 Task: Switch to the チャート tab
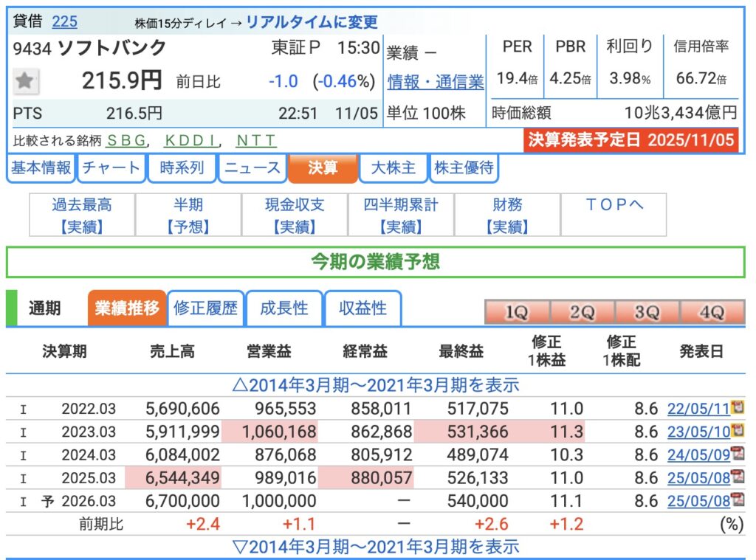111,168
